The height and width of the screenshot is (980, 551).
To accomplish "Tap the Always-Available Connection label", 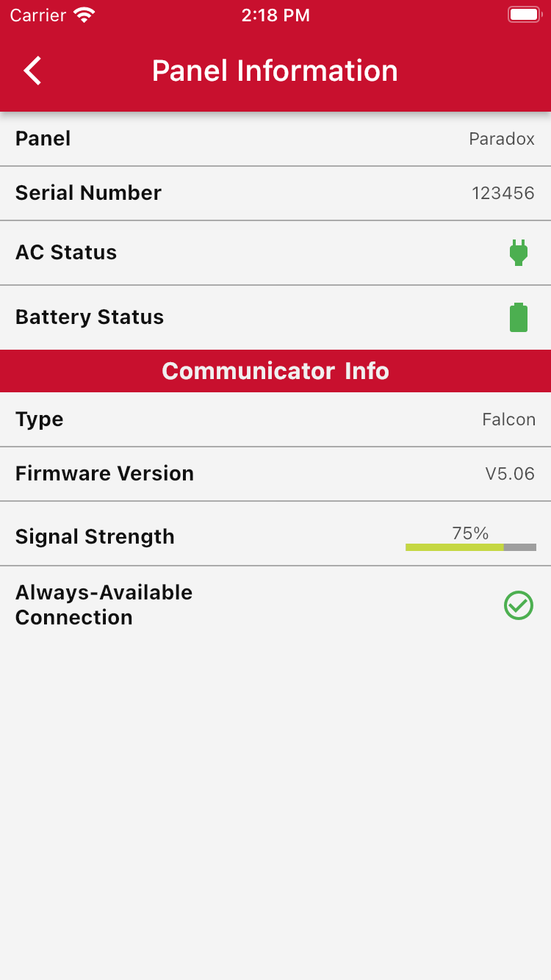I will 104,605.
